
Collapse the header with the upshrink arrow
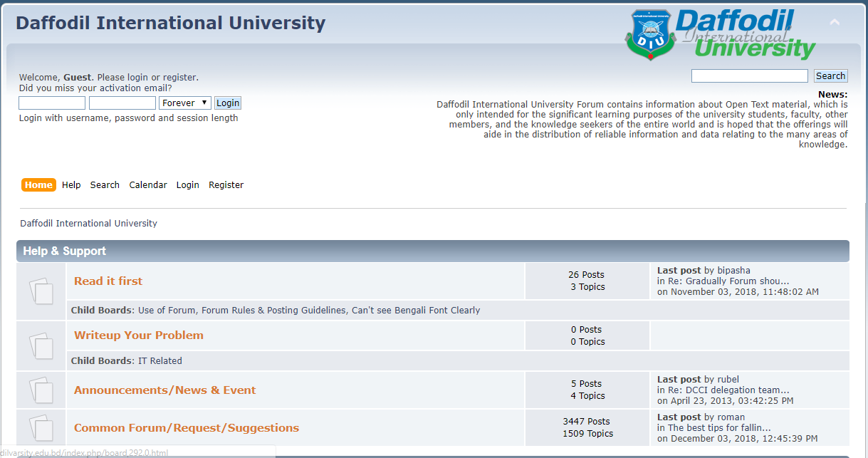click(x=835, y=22)
